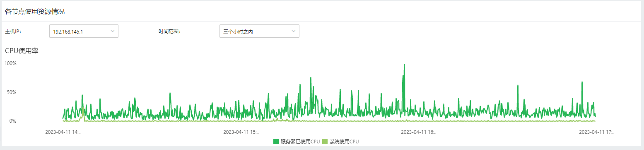Click the tallest CPU spike near 100%
This screenshot has width=644, height=150.
point(404,65)
